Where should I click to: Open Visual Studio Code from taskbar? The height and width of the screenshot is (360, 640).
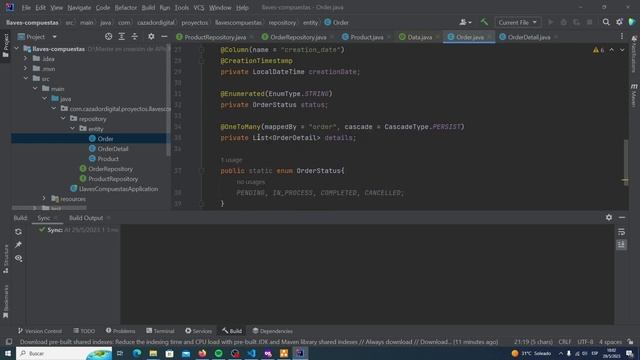point(251,353)
